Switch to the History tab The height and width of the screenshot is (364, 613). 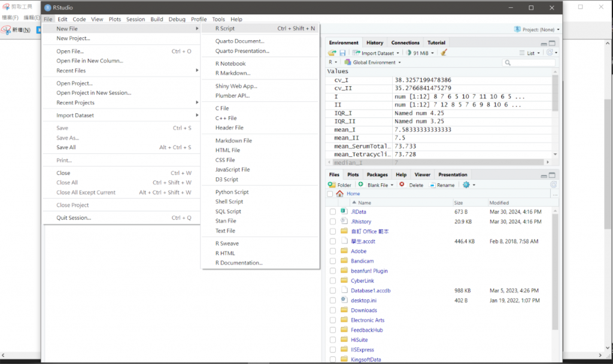[x=375, y=43]
